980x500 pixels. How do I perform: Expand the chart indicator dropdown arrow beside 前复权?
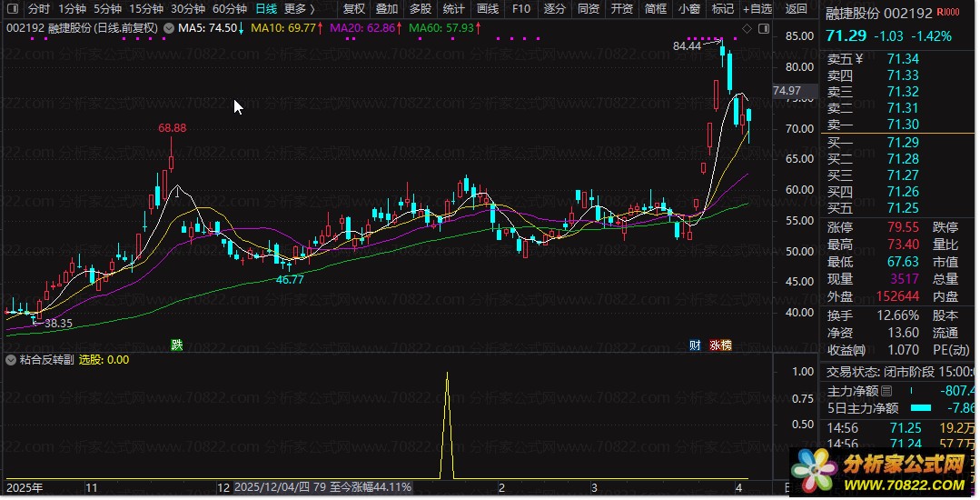click(169, 28)
